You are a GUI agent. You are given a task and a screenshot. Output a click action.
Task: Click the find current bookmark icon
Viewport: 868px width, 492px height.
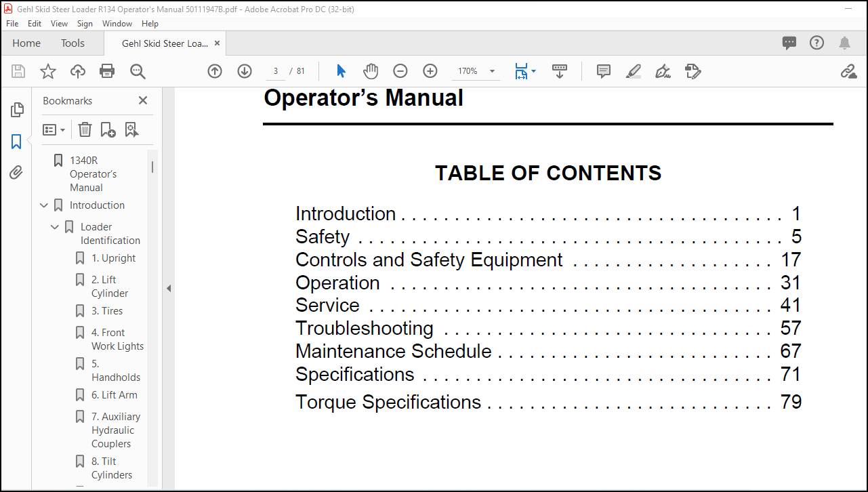[x=131, y=129]
